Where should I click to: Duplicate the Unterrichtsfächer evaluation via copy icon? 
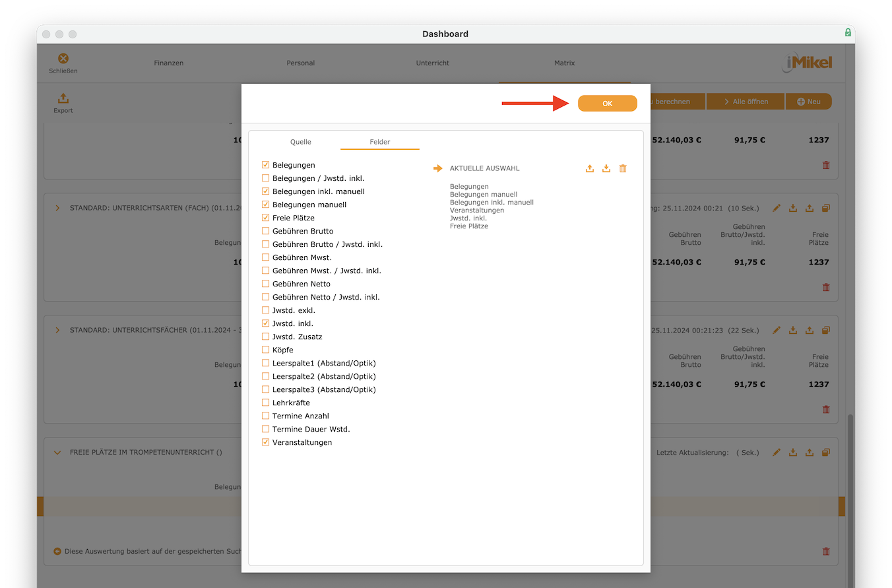point(826,330)
